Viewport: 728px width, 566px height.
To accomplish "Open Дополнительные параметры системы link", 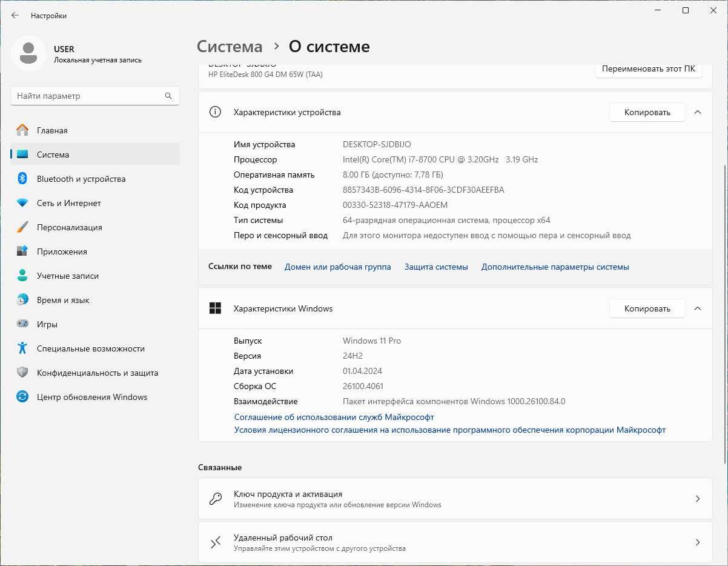I will coord(555,267).
